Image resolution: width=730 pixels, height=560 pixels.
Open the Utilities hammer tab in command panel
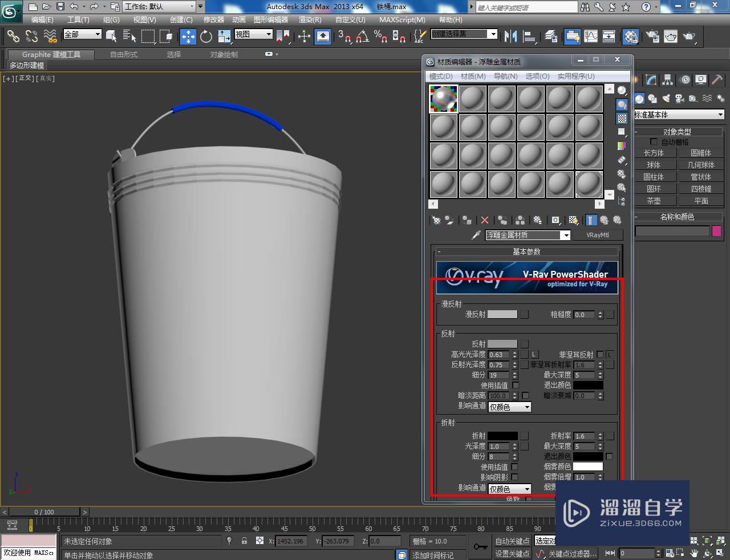pyautogui.click(x=717, y=80)
